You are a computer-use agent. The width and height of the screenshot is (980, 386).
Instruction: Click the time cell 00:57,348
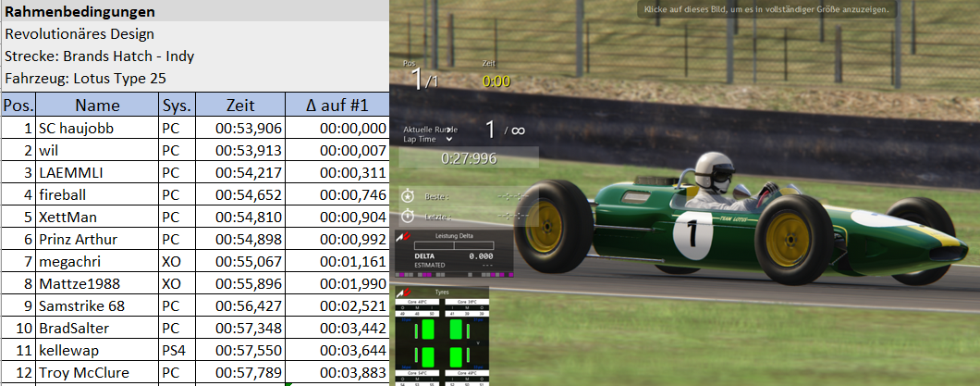240,329
